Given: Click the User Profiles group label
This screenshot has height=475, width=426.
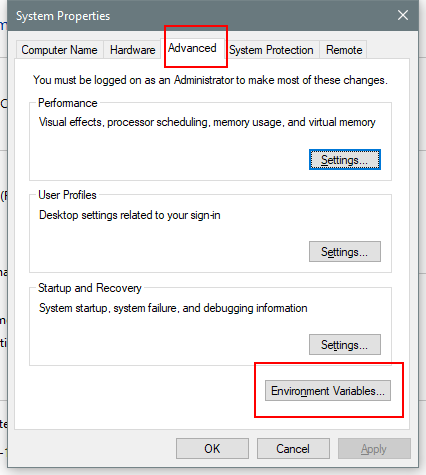Looking at the screenshot, I should pos(67,195).
